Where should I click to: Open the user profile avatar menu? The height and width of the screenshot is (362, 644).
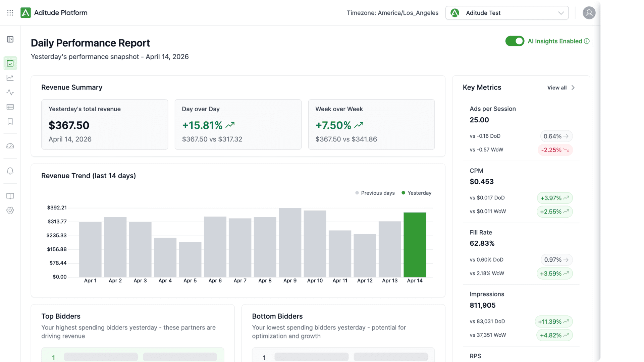click(x=589, y=13)
